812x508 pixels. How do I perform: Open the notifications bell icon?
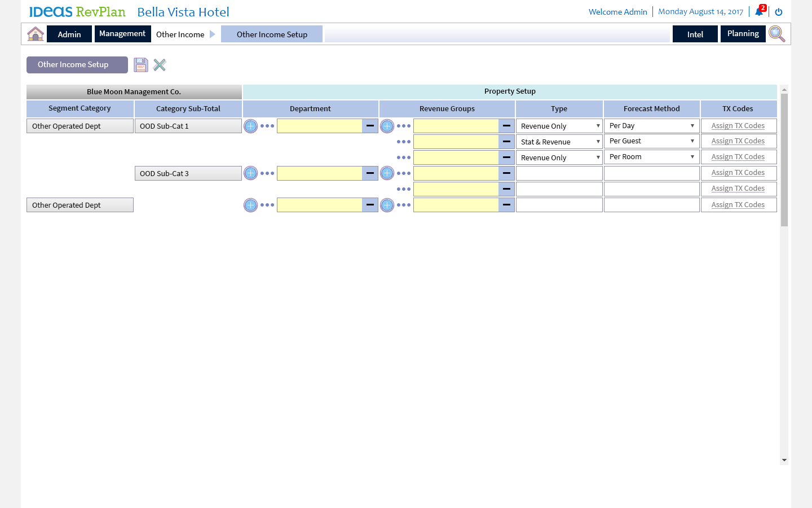click(759, 12)
